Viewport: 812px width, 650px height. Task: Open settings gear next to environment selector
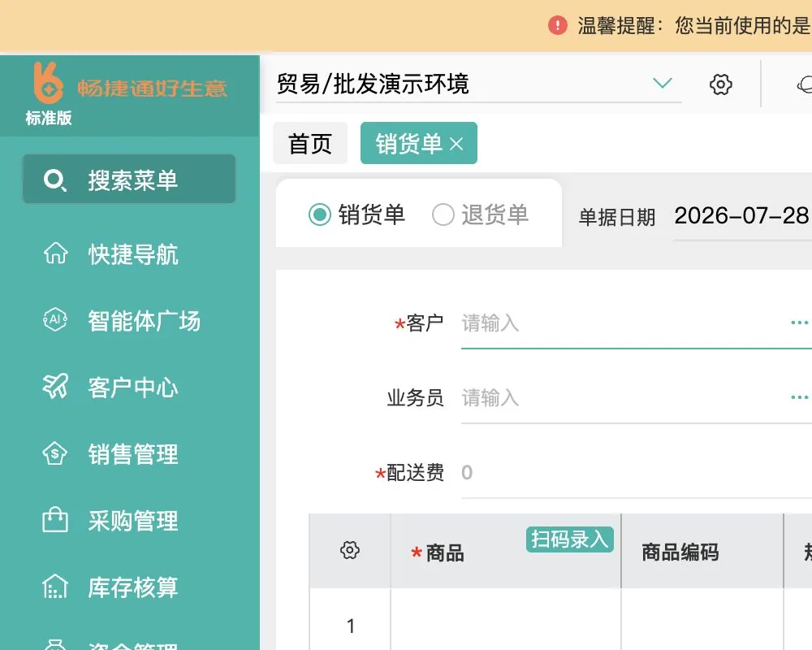[720, 84]
